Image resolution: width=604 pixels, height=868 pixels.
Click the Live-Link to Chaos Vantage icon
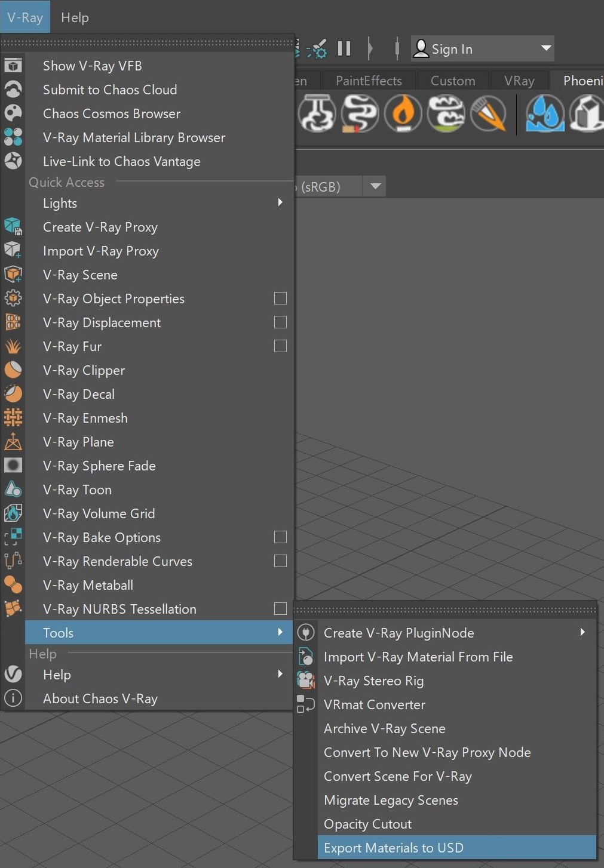13,161
